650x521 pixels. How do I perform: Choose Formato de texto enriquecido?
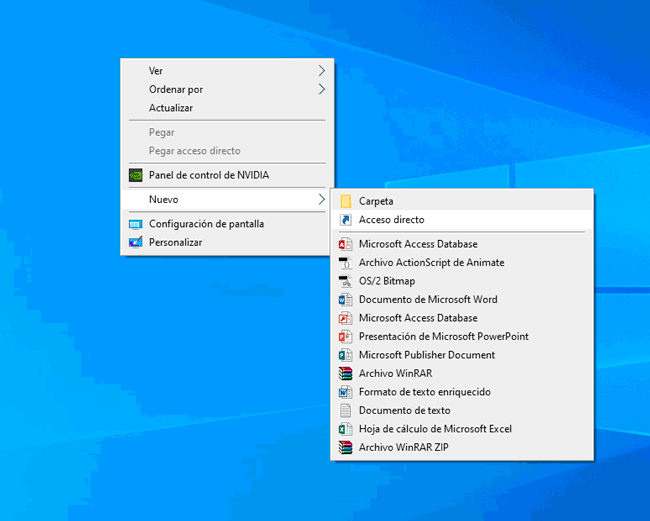tap(462, 392)
